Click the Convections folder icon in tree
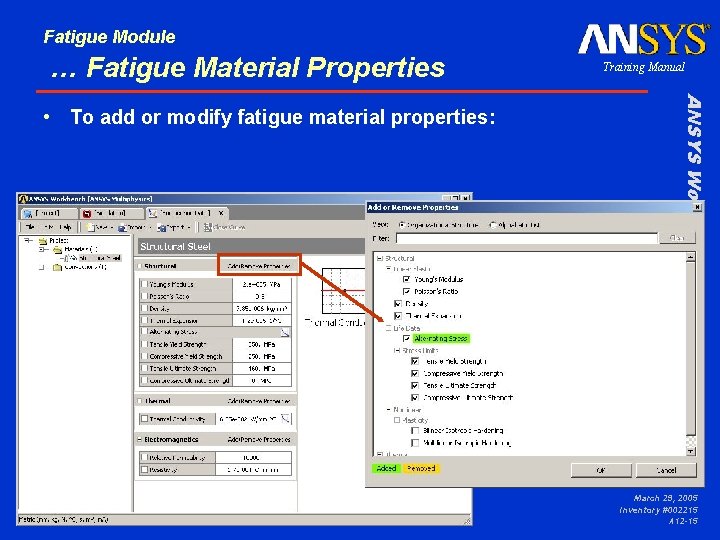Screen dimensions: 720x540 (57, 267)
